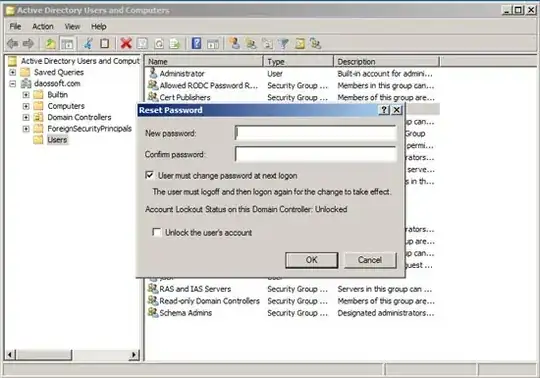540x378 pixels.
Task: Click tree pane scroll right arrow
Action: pyautogui.click(x=134, y=355)
